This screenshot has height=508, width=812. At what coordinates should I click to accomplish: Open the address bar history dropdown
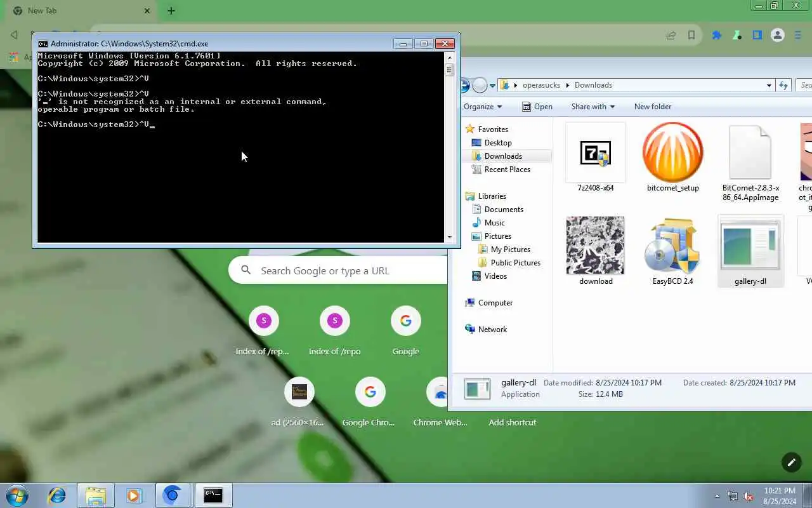coord(769,85)
